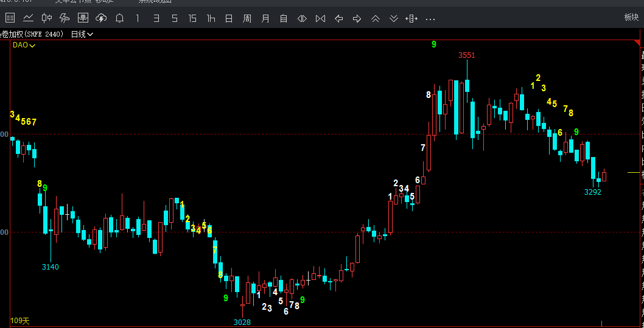
Task: Click the double chevron down icon
Action: tap(393, 18)
